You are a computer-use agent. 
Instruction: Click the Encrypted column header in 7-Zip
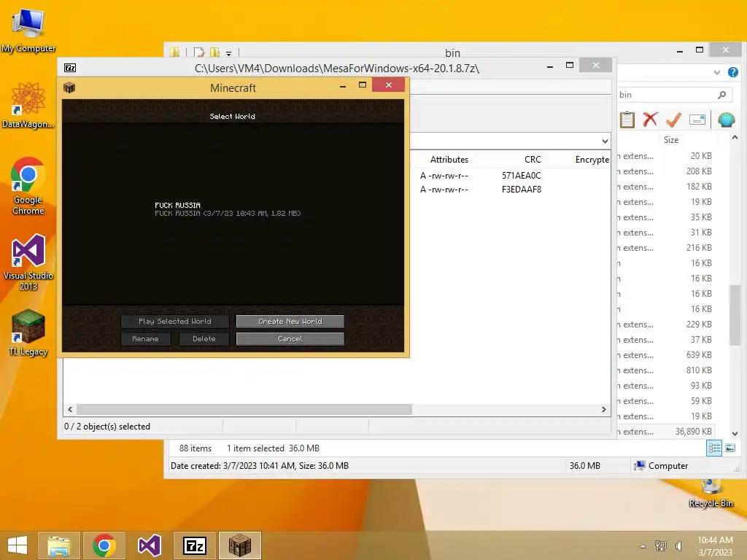pos(592,160)
